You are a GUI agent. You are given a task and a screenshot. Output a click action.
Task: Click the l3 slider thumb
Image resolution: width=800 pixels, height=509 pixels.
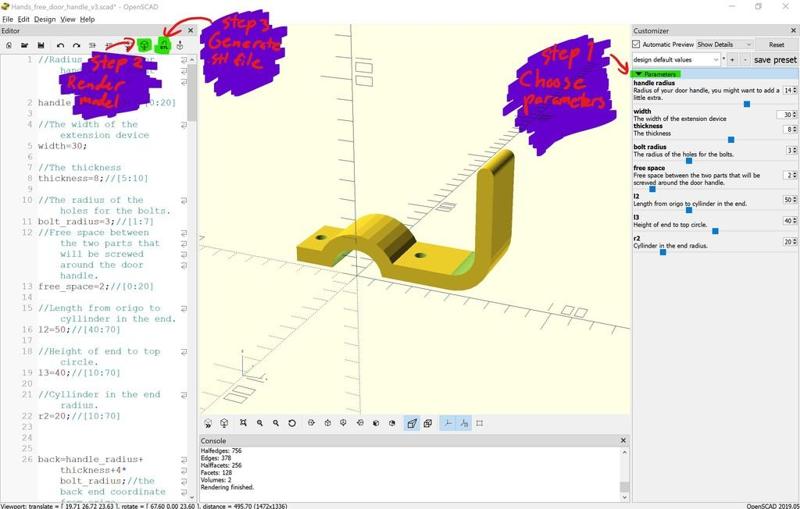(715, 232)
